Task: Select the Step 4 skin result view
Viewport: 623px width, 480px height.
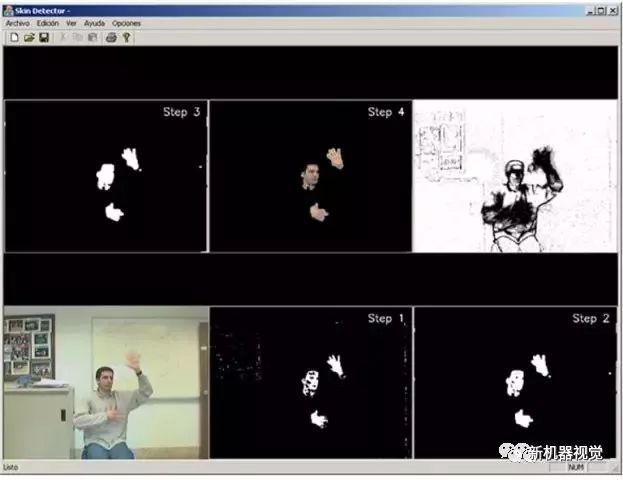Action: point(311,176)
